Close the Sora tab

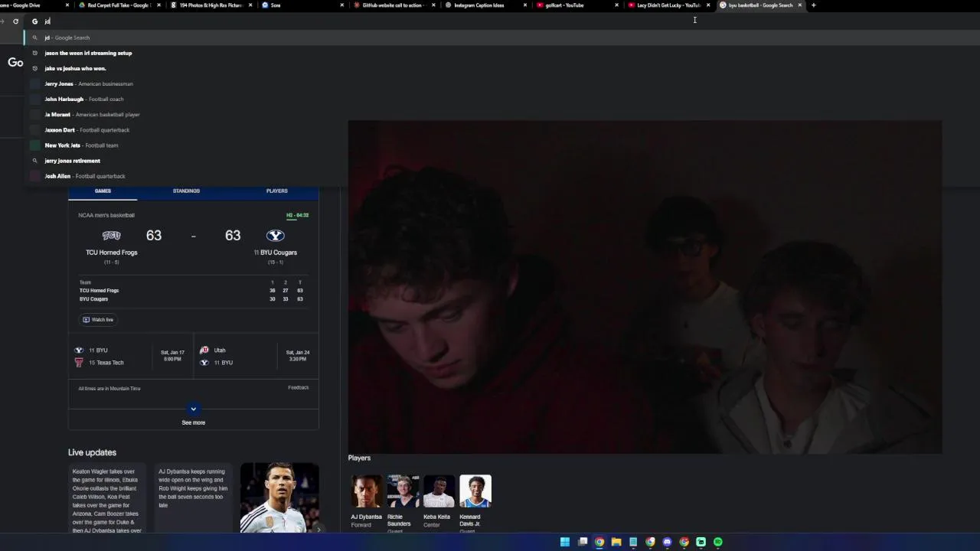tap(341, 5)
